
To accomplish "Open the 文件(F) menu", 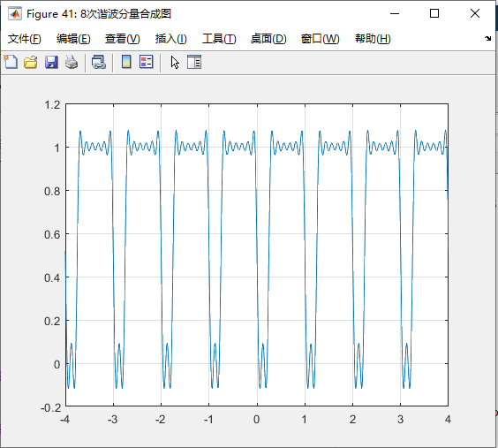I will tap(25, 39).
